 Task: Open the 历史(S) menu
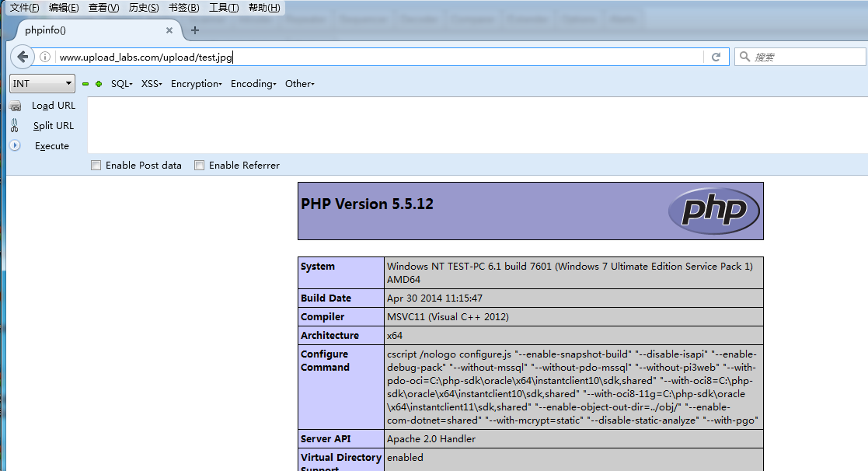click(144, 8)
